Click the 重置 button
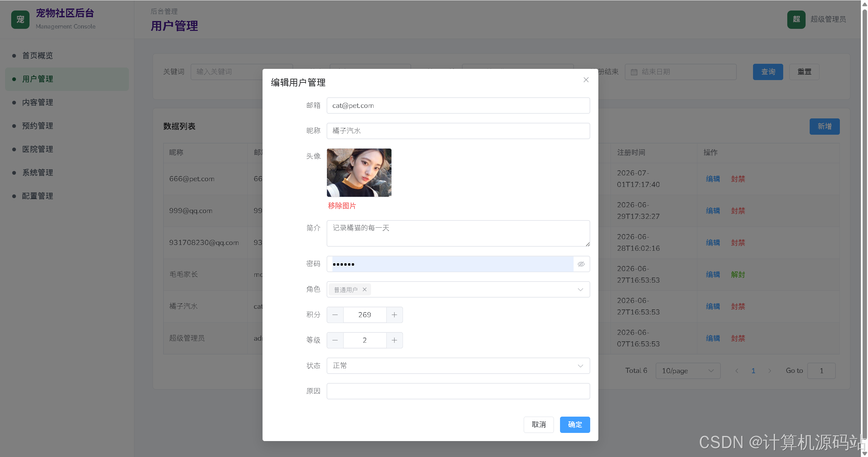868x457 pixels. [804, 72]
